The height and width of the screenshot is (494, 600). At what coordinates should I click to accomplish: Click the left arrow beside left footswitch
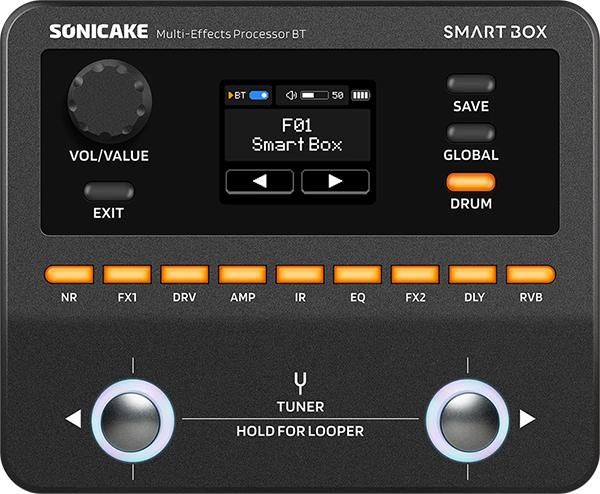[73, 419]
